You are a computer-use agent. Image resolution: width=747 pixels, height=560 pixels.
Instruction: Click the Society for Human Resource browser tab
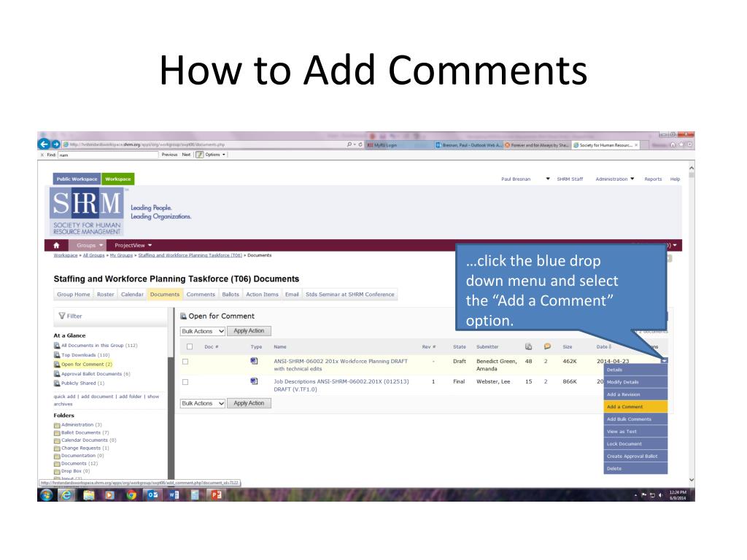pyautogui.click(x=605, y=145)
